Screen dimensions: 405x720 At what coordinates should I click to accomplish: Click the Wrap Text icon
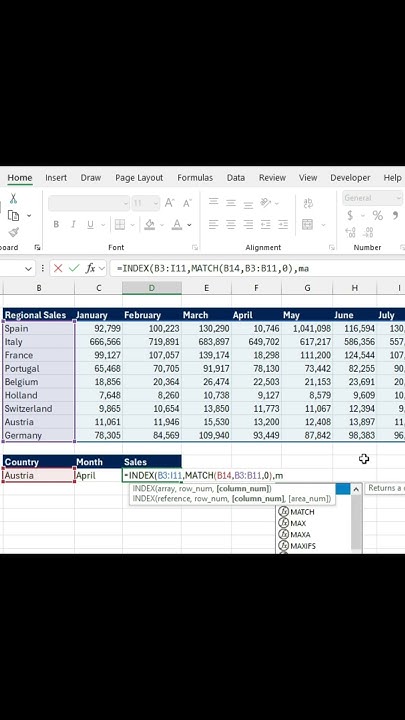point(308,203)
